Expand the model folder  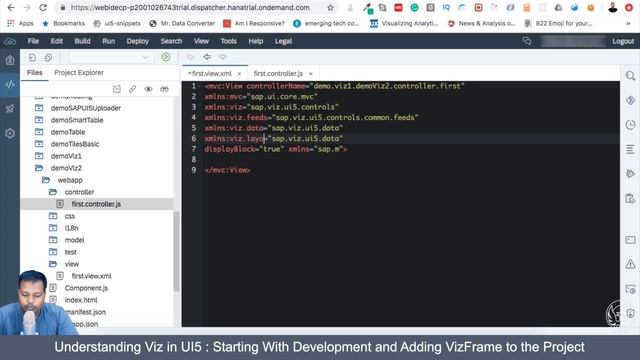point(53,240)
